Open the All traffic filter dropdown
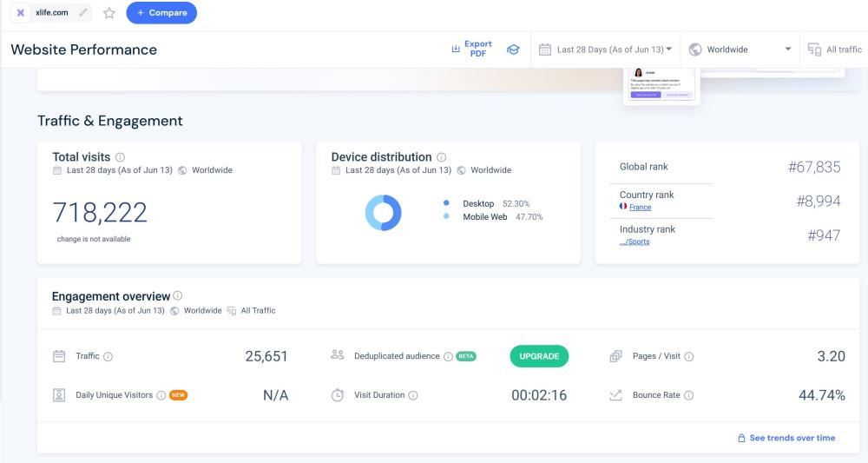 click(x=835, y=50)
